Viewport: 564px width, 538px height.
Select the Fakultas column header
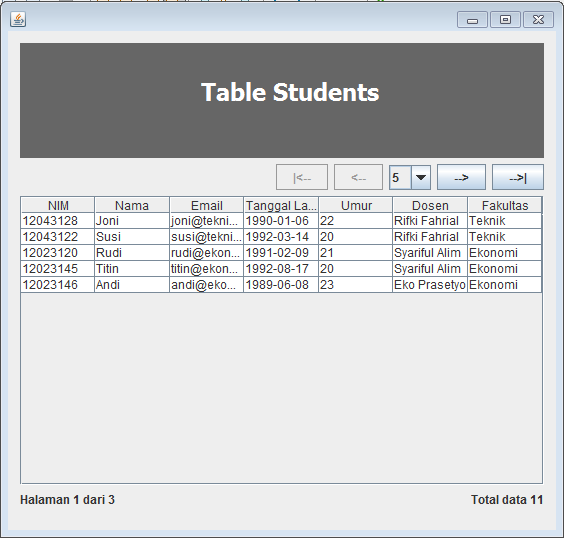pyautogui.click(x=505, y=205)
